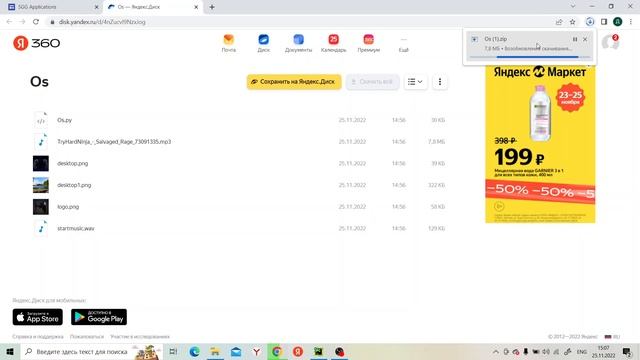
Task: Click Сохранить на Яндекс.Диск button
Action: [294, 82]
